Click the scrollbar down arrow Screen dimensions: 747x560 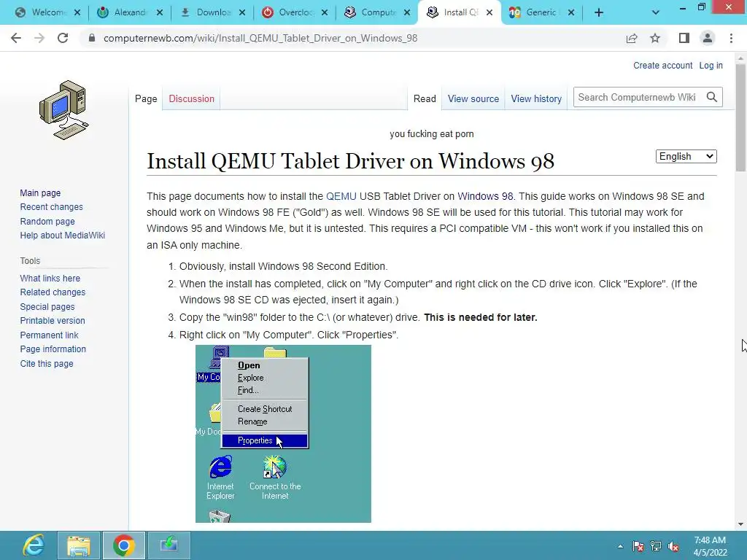coord(740,524)
